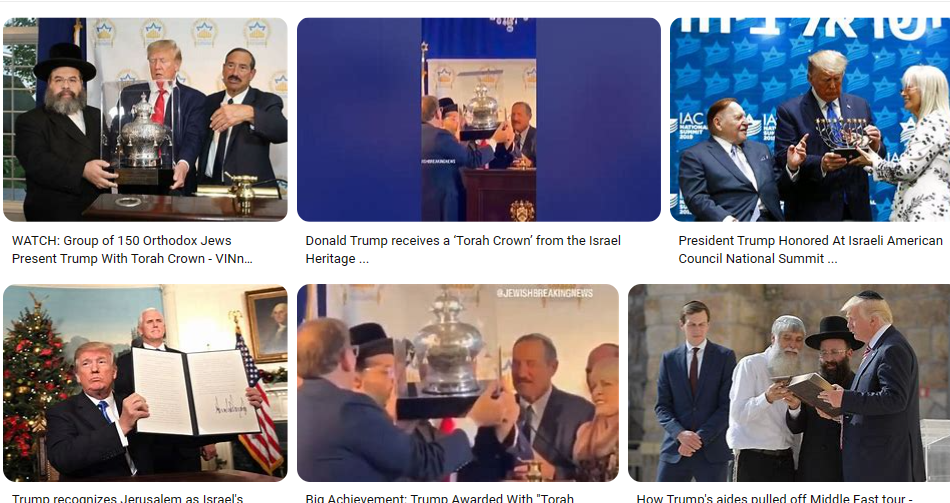Image resolution: width=950 pixels, height=503 pixels.
Task: Click the open signed document held up in photo
Action: click(x=194, y=392)
